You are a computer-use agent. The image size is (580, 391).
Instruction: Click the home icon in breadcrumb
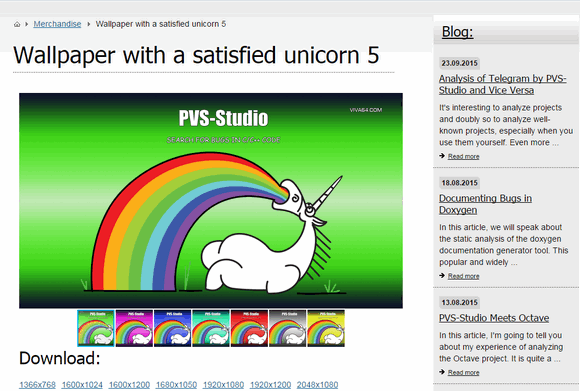(x=17, y=24)
